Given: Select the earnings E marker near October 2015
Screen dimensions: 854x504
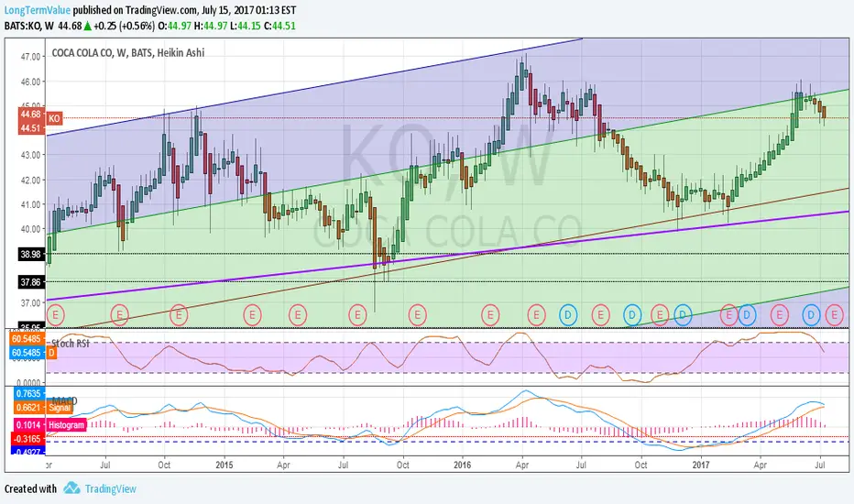Looking at the screenshot, I should tap(417, 314).
